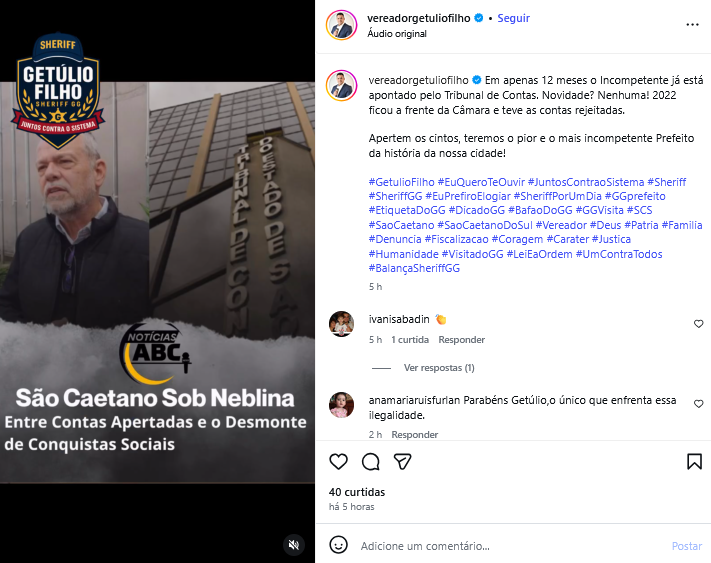Open the #GetulioFilho hashtag link
Image resolution: width=711 pixels, height=563 pixels.
coord(401,182)
